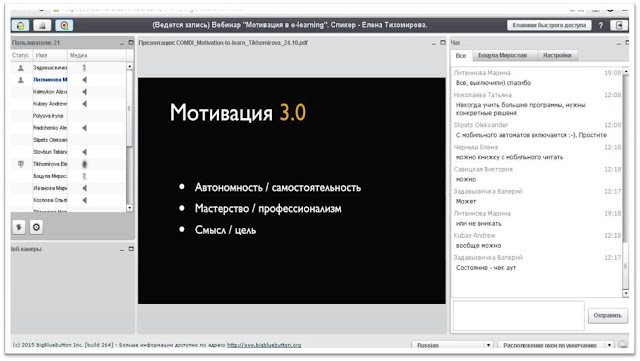Toggle speaker icon for Radchenko Ale
Screen dimensions: 640x361
(x=84, y=128)
